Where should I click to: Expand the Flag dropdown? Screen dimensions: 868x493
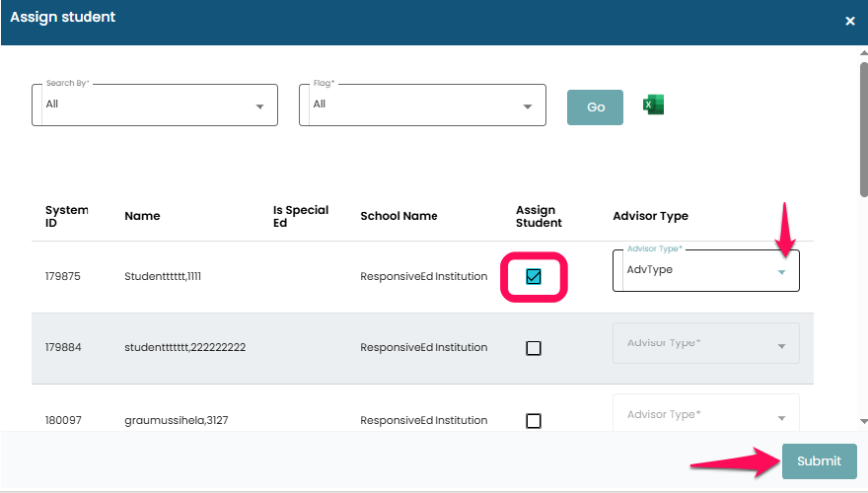[422, 105]
